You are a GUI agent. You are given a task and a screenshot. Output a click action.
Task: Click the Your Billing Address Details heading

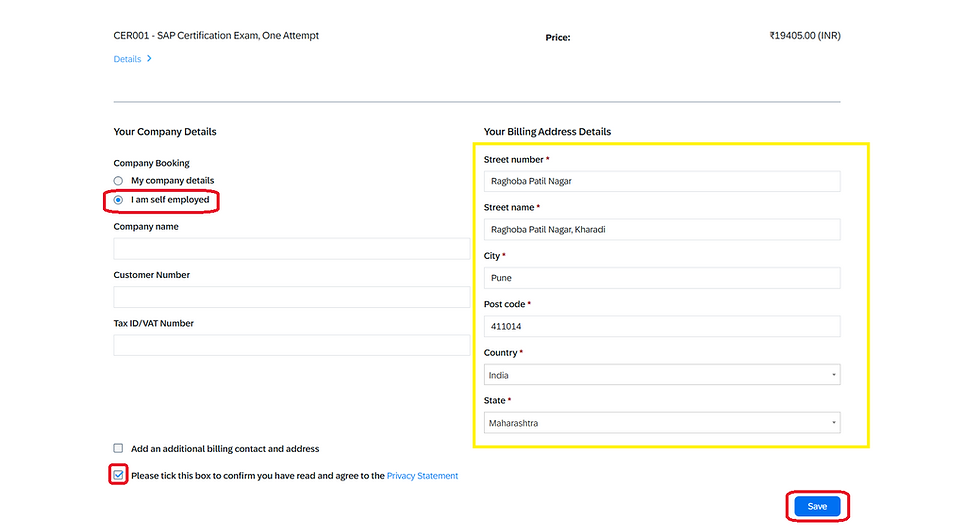[548, 132]
